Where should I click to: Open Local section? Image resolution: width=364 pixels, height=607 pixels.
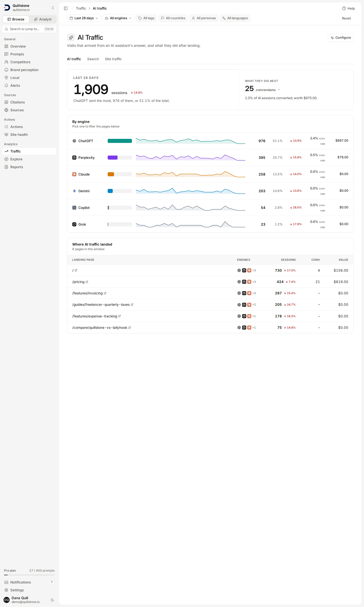pos(29,78)
